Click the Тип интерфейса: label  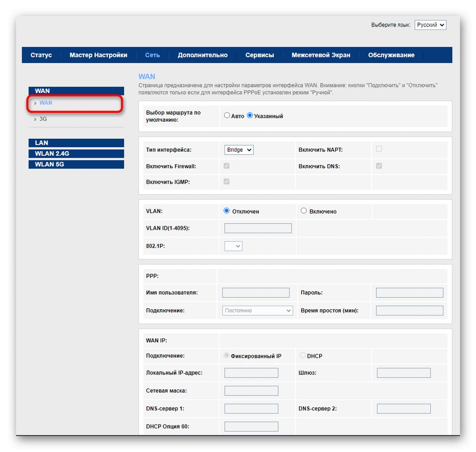point(169,150)
